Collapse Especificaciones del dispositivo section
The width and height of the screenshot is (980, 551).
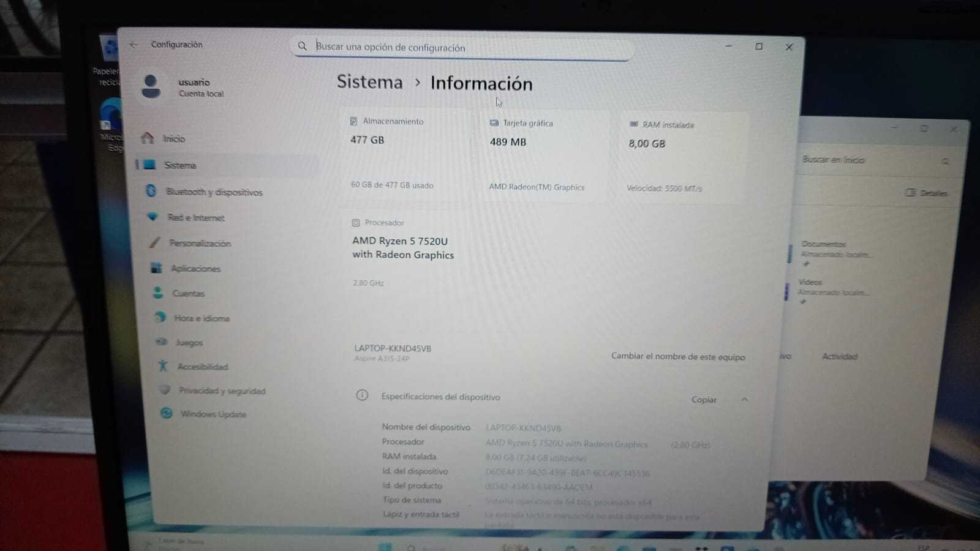[744, 399]
